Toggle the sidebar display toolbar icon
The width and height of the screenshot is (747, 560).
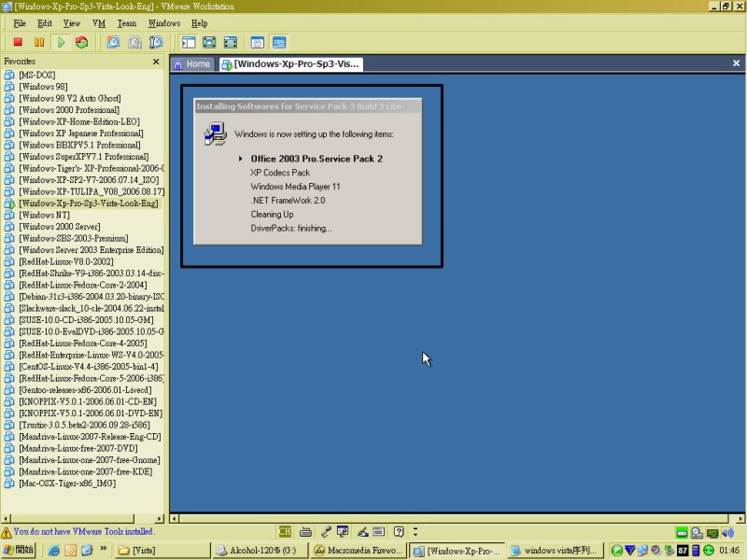(189, 42)
